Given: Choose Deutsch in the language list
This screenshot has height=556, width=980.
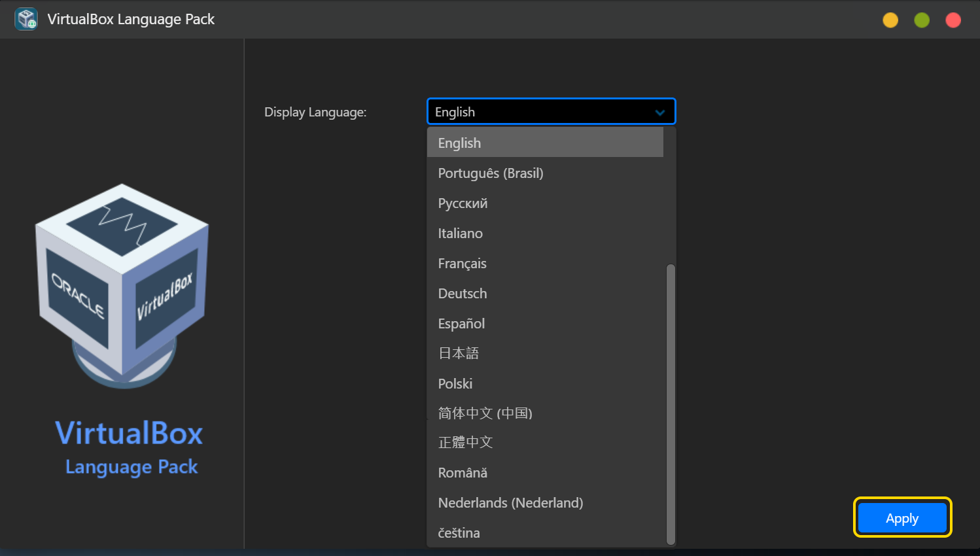Looking at the screenshot, I should pos(545,293).
